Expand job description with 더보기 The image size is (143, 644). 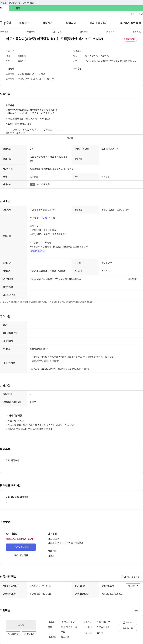tap(71, 138)
